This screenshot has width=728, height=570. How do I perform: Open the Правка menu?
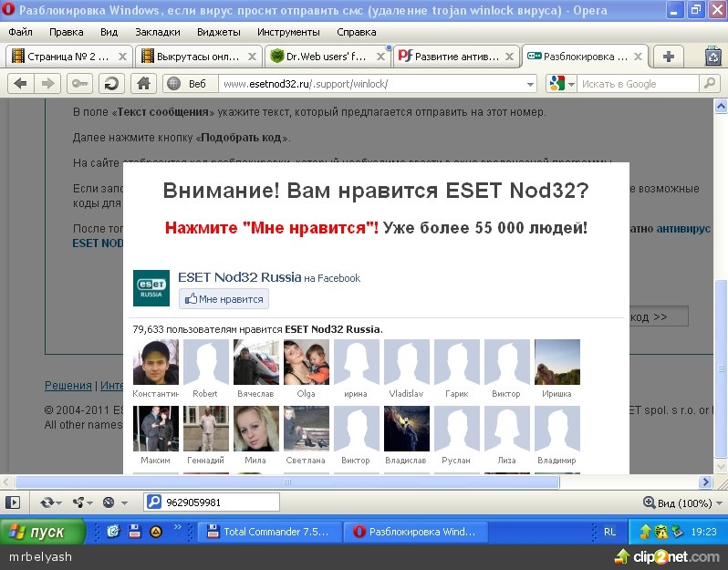click(x=67, y=32)
